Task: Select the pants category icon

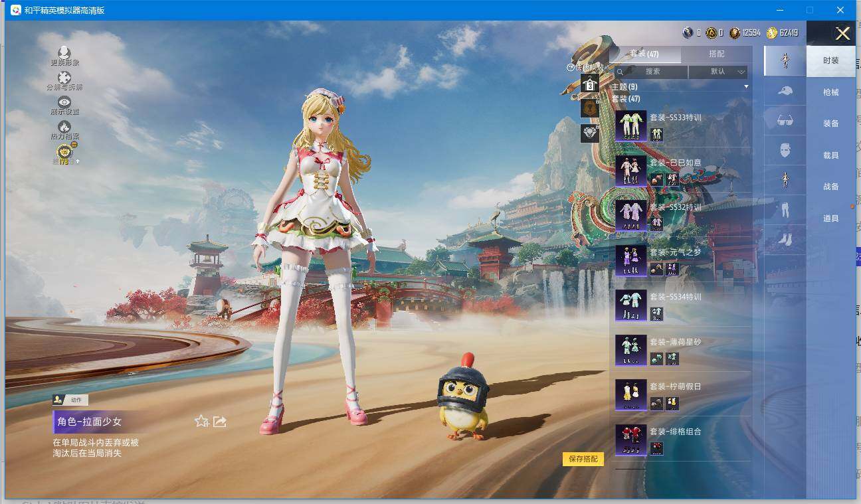Action: [x=785, y=210]
